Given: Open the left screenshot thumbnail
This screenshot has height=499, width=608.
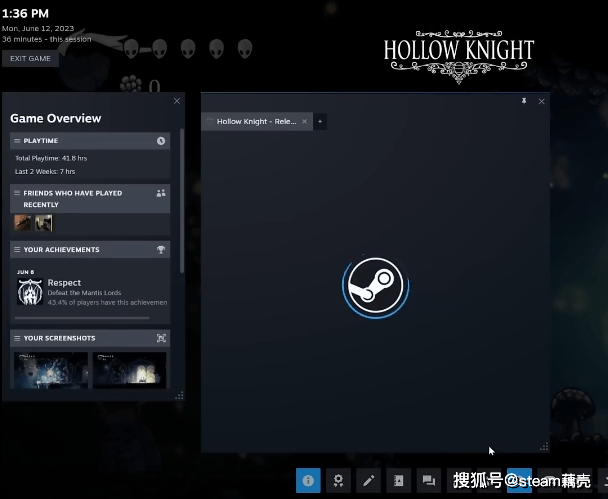Looking at the screenshot, I should tap(51, 370).
